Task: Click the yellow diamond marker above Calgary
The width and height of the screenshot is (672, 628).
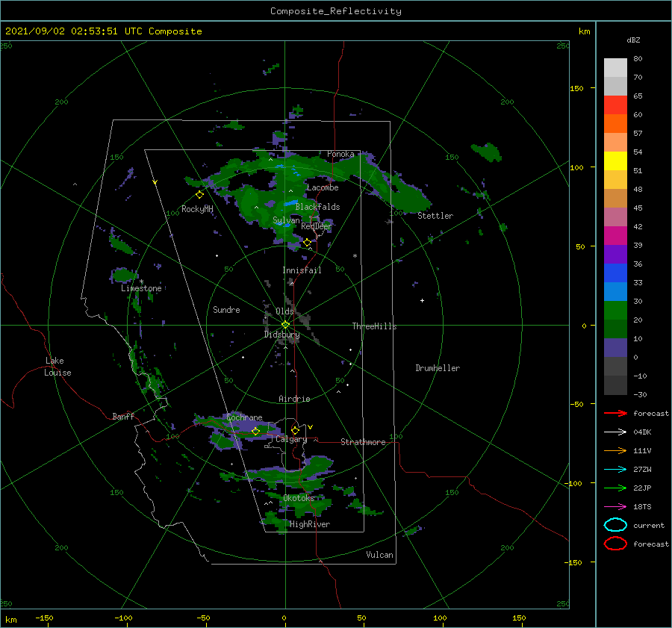Action: (x=295, y=430)
